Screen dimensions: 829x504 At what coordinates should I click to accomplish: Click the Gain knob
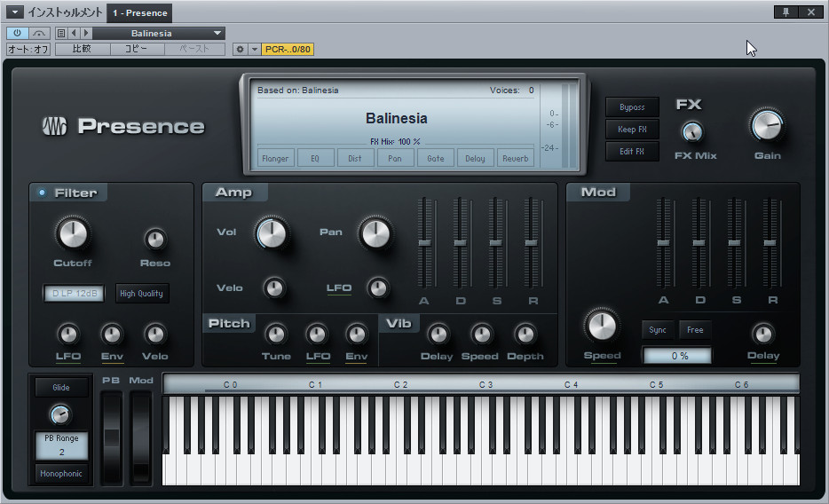pos(767,125)
